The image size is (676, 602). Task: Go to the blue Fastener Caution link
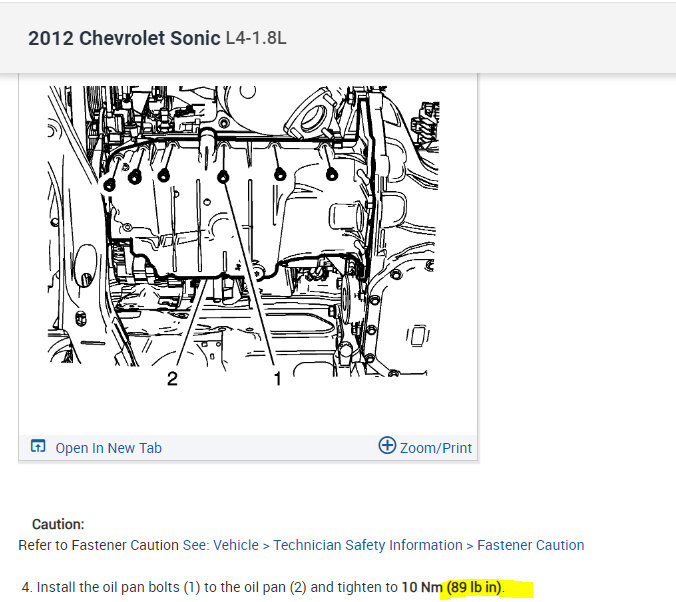click(531, 545)
